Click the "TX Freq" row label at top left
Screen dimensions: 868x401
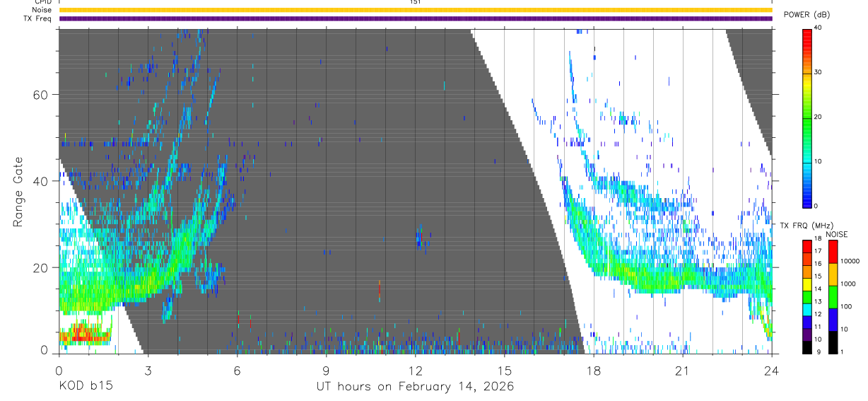(x=38, y=18)
